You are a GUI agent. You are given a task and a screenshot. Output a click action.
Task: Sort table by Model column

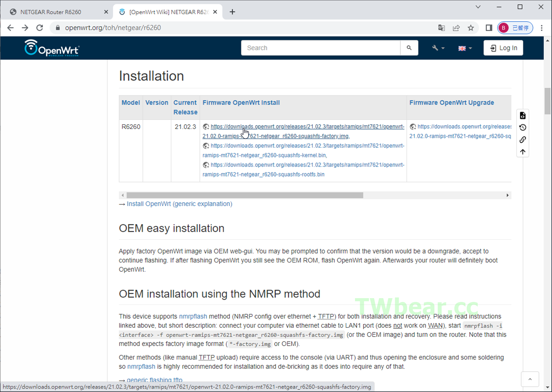[131, 102]
